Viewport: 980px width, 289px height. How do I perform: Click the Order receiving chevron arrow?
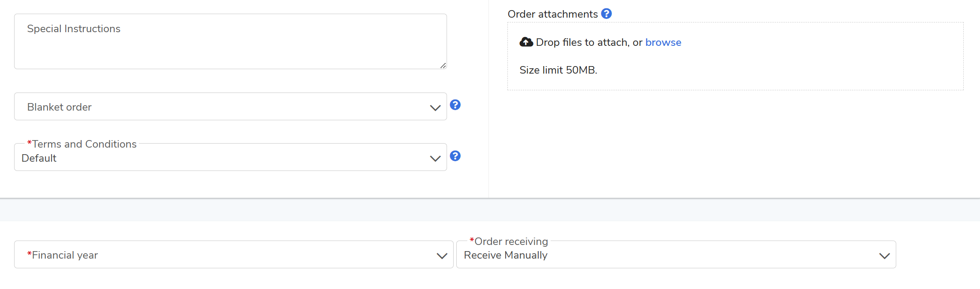pos(884,256)
